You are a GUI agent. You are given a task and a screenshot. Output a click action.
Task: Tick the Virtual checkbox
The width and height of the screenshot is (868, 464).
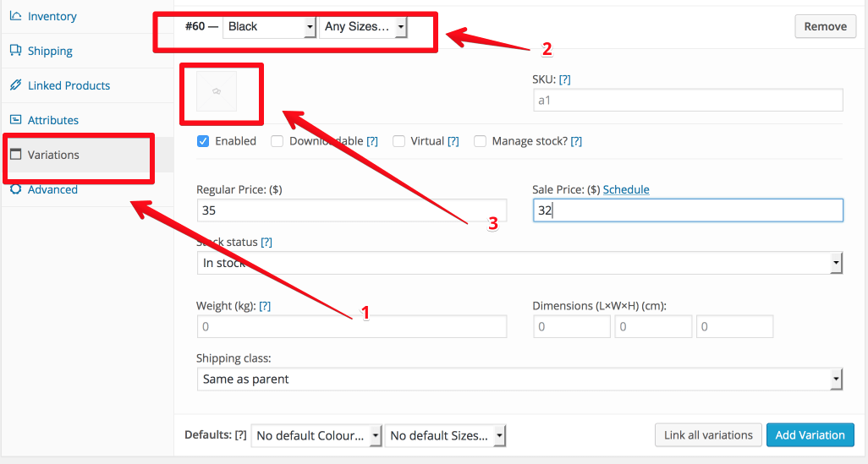[398, 141]
